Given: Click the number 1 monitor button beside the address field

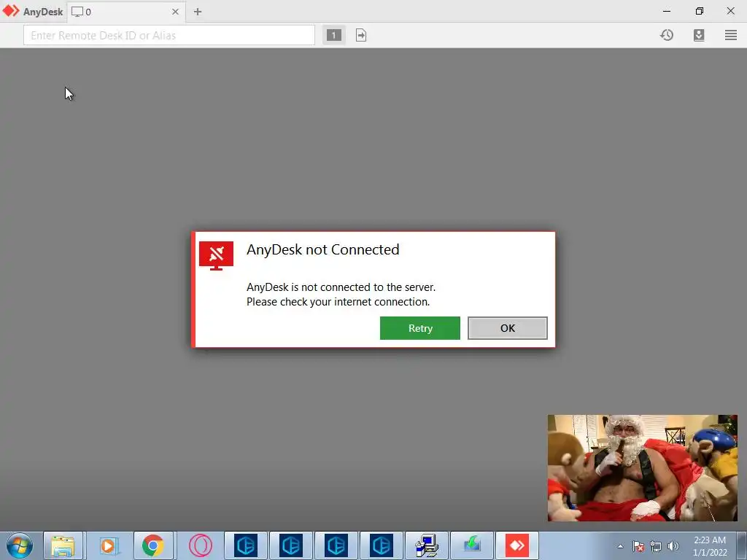Looking at the screenshot, I should (333, 35).
